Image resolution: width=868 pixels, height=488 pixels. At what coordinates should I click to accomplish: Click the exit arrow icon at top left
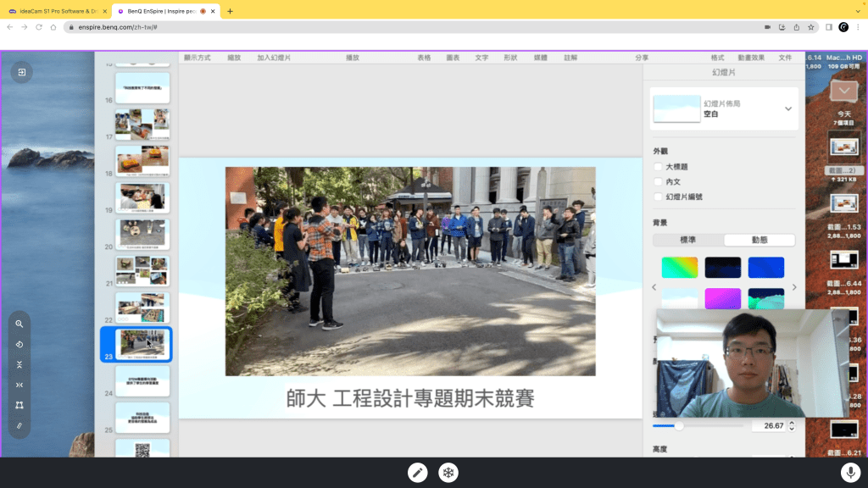coord(21,73)
